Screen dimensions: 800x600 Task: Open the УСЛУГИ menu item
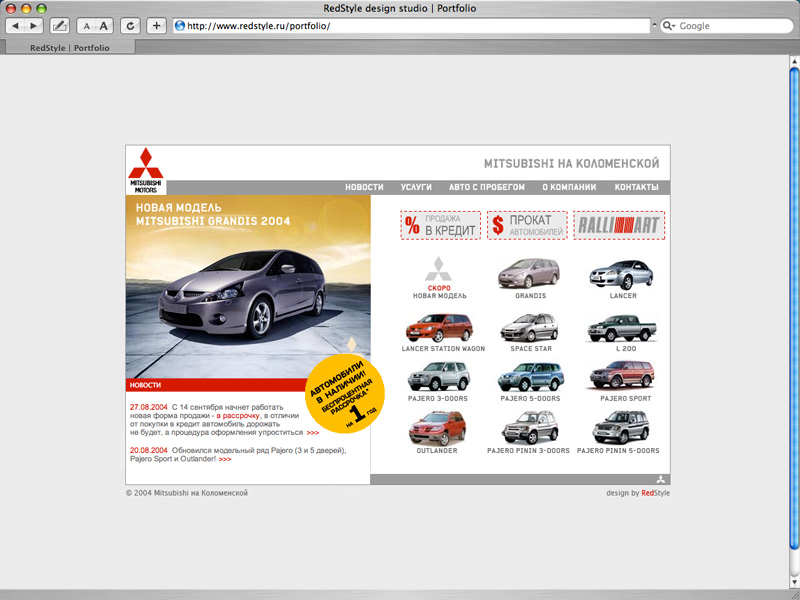pos(416,187)
